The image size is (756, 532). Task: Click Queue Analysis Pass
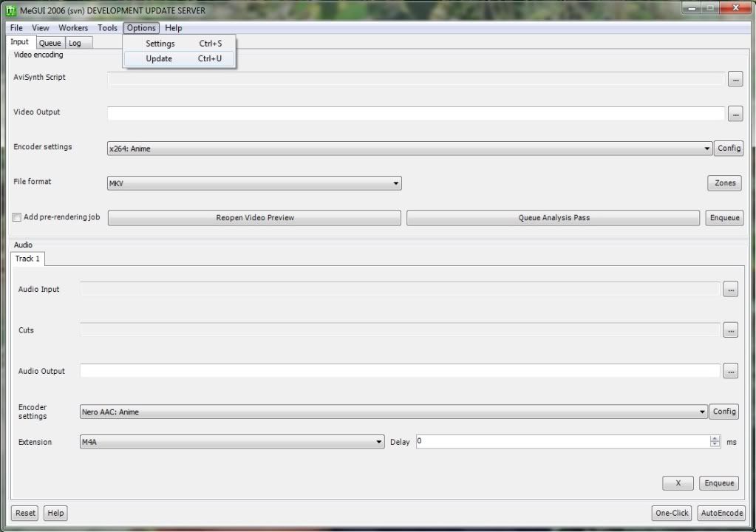click(554, 218)
